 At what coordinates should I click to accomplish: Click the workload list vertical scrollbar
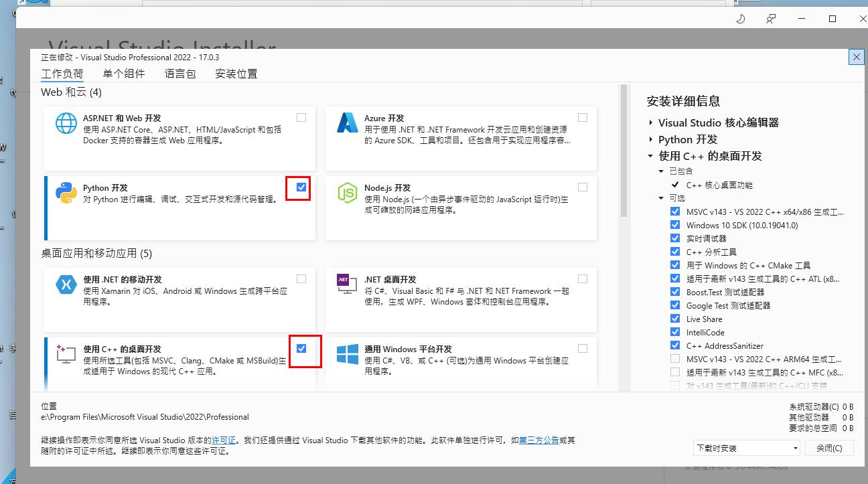click(x=624, y=151)
